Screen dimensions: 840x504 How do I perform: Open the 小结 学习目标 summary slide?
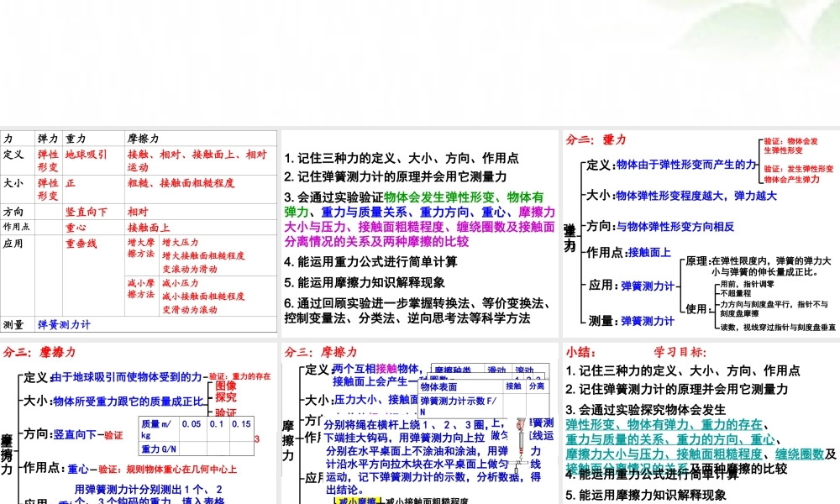pos(701,423)
